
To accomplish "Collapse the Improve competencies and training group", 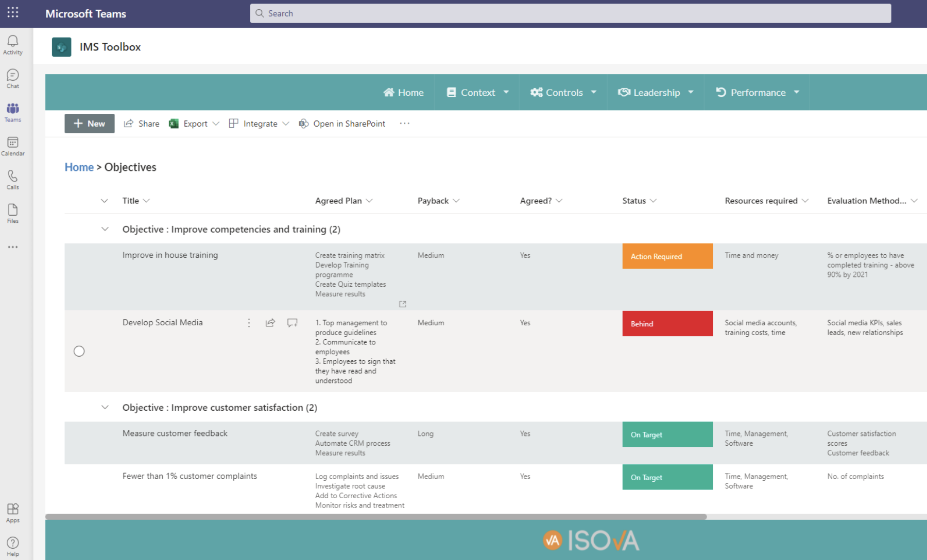I will [x=105, y=229].
